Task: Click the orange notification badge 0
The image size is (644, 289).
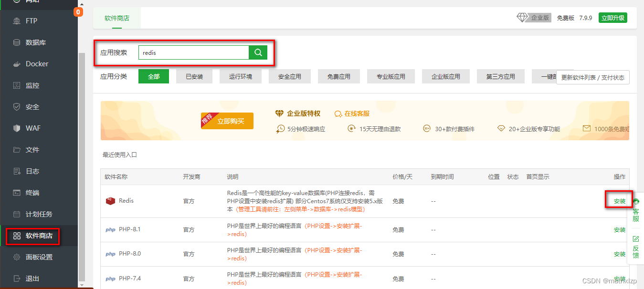Action: click(78, 11)
